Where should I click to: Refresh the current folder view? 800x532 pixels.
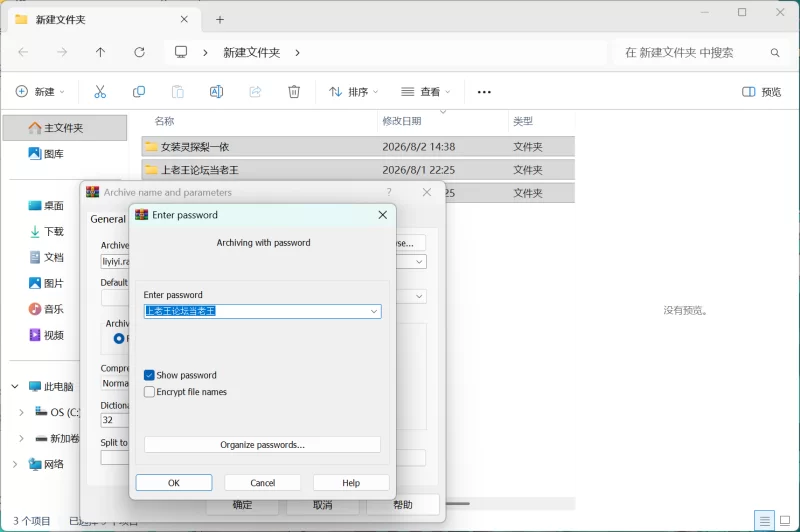[139, 52]
